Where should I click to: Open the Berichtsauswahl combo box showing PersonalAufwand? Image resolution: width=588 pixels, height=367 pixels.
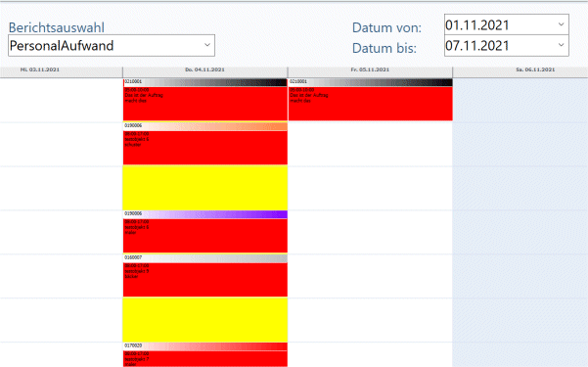[x=112, y=45]
